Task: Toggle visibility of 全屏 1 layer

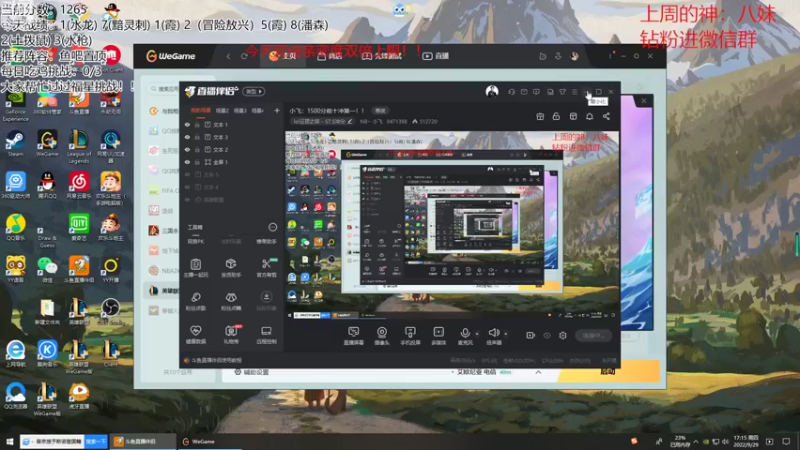Action: (187, 162)
